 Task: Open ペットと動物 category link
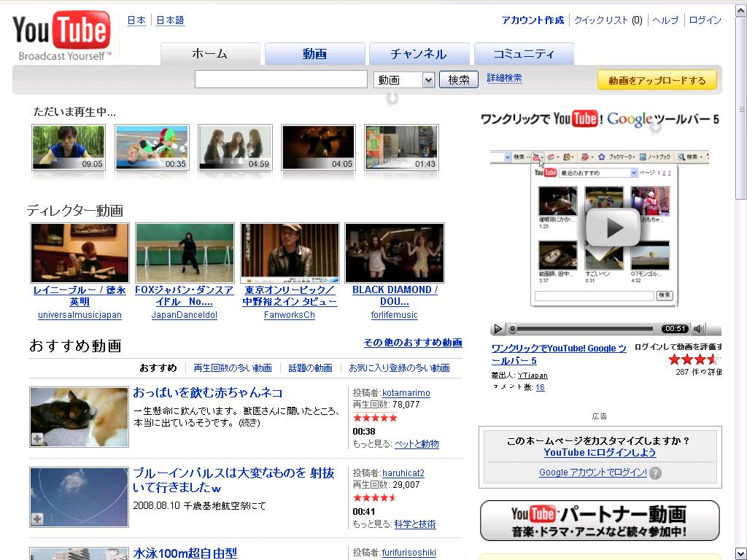[417, 444]
